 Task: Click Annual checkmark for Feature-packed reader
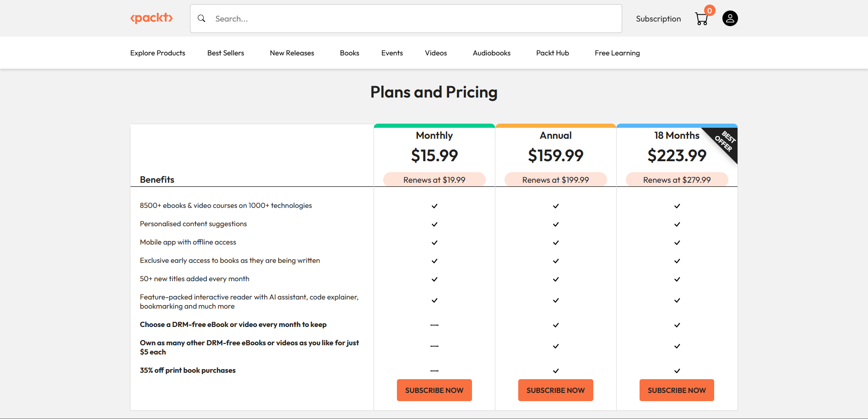click(x=556, y=300)
